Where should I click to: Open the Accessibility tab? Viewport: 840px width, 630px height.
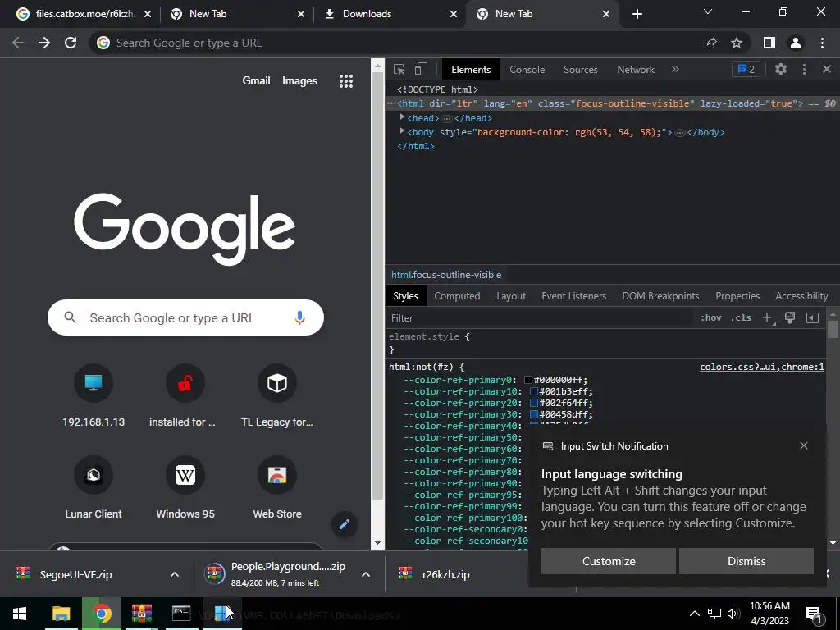point(801,295)
